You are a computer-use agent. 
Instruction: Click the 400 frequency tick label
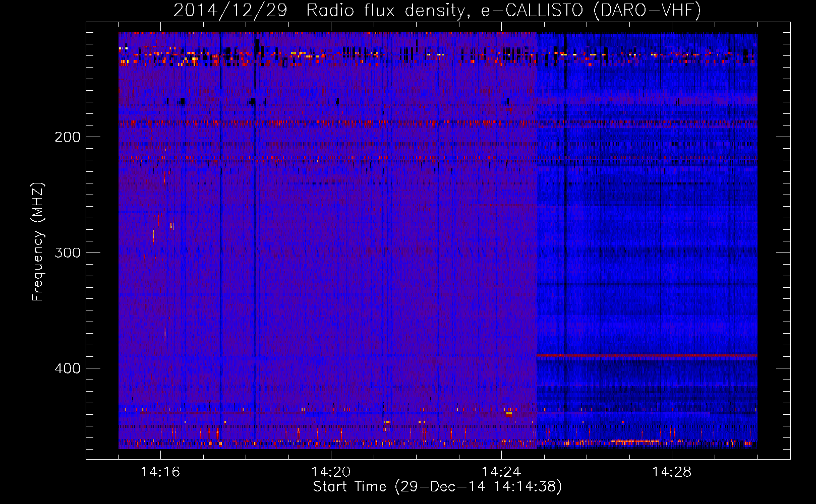pos(68,368)
